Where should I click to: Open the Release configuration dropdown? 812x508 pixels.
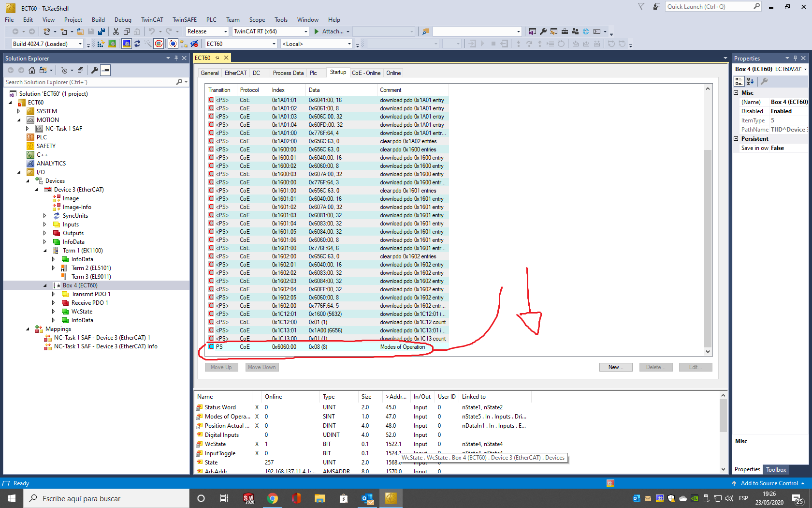[207, 31]
